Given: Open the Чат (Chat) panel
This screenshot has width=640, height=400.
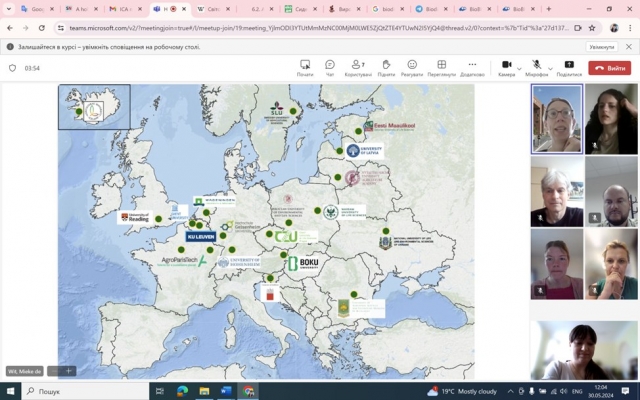Looking at the screenshot, I should 330,67.
